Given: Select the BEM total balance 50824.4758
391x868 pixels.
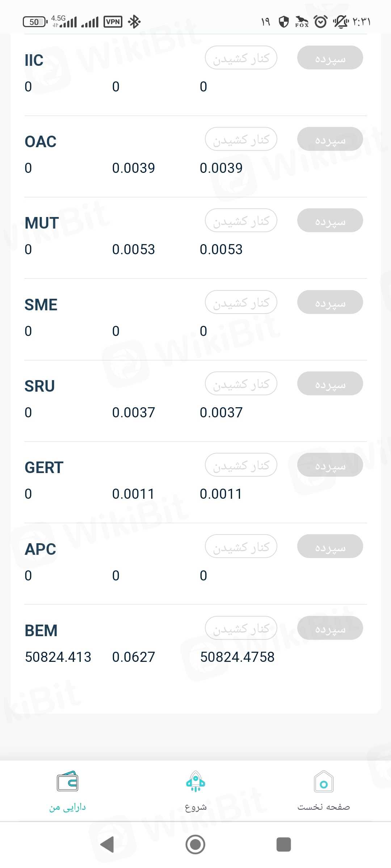Looking at the screenshot, I should point(237,657).
